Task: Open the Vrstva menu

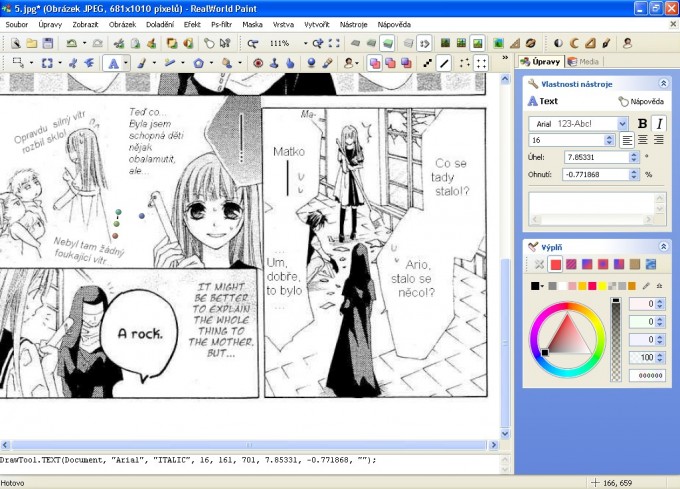Action: pos(283,25)
